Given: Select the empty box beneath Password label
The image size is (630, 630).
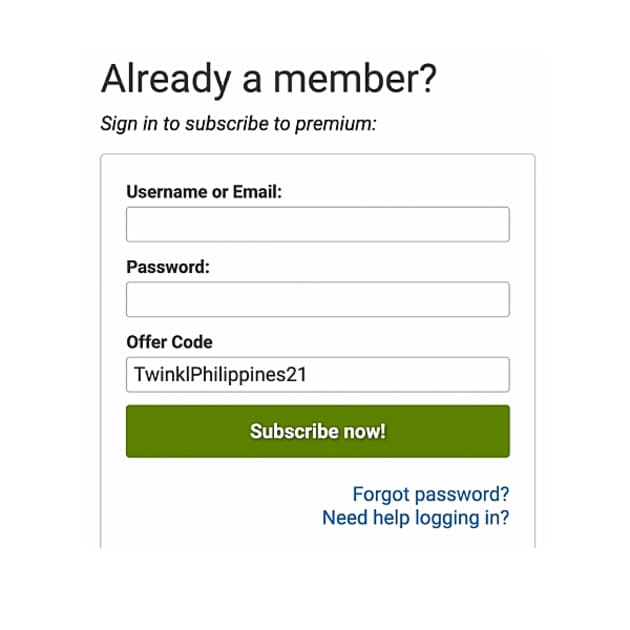Looking at the screenshot, I should (x=317, y=299).
